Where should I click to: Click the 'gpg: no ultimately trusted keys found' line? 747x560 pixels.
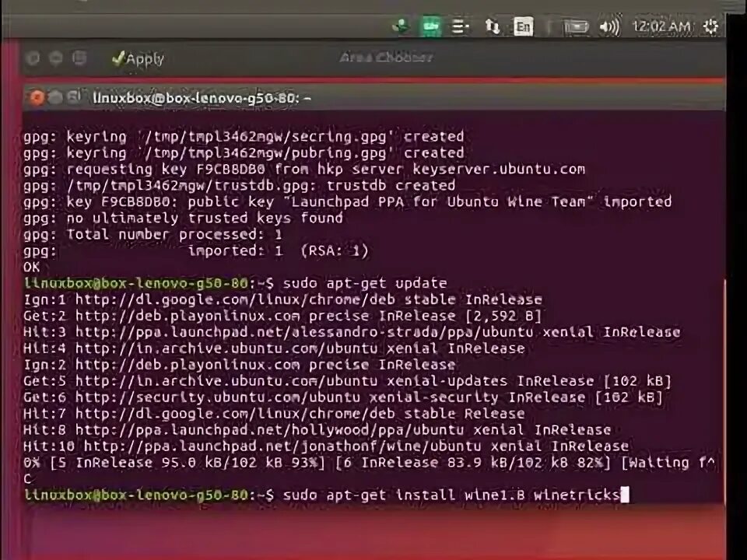tap(183, 219)
